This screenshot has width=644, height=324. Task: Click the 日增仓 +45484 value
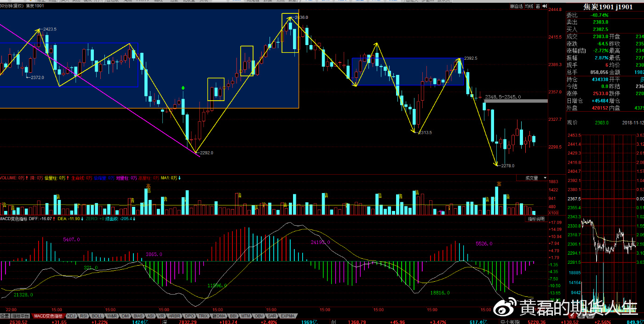click(x=599, y=101)
